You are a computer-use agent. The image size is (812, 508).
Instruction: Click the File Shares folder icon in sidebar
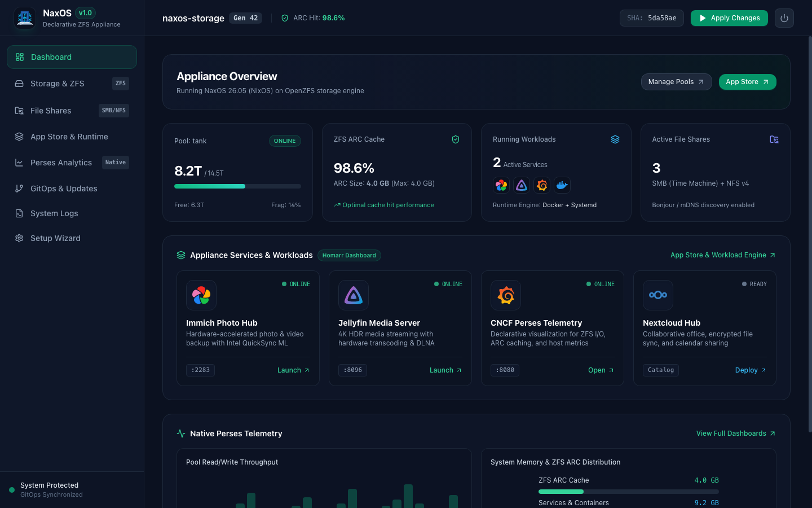click(19, 111)
